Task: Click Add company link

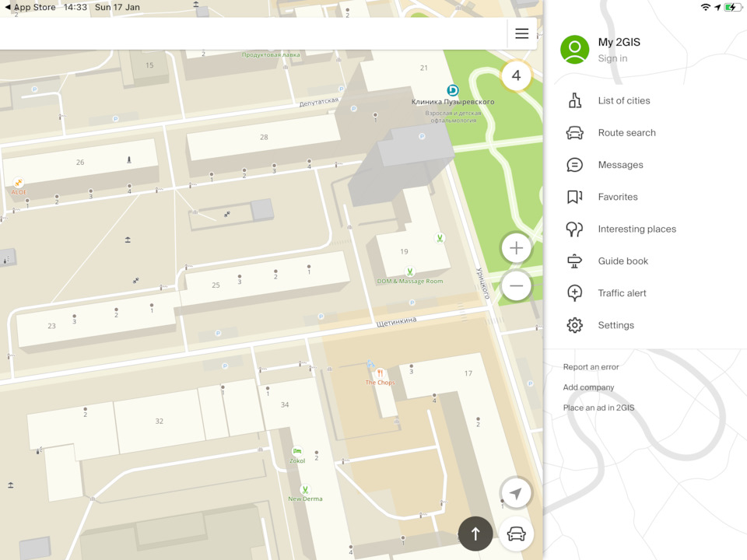Action: (x=588, y=387)
